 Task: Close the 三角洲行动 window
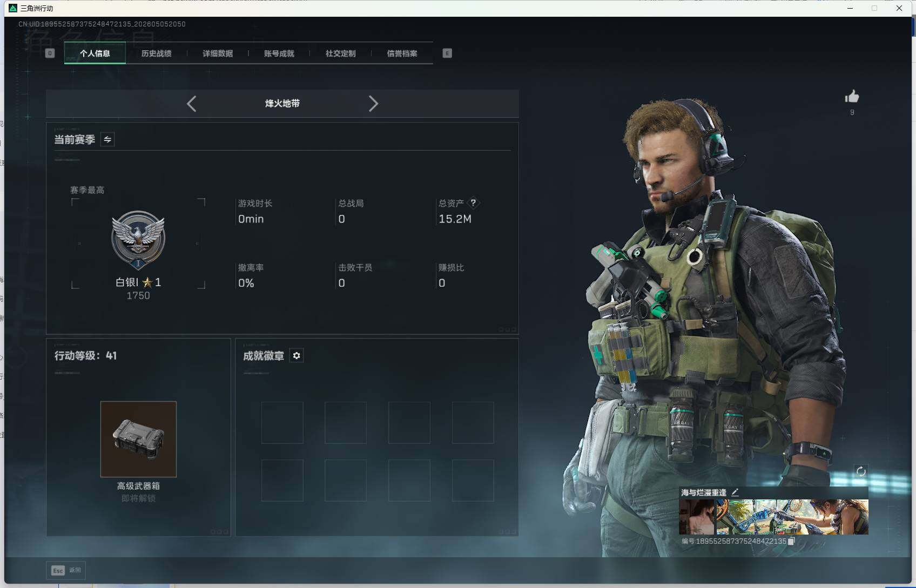[899, 8]
